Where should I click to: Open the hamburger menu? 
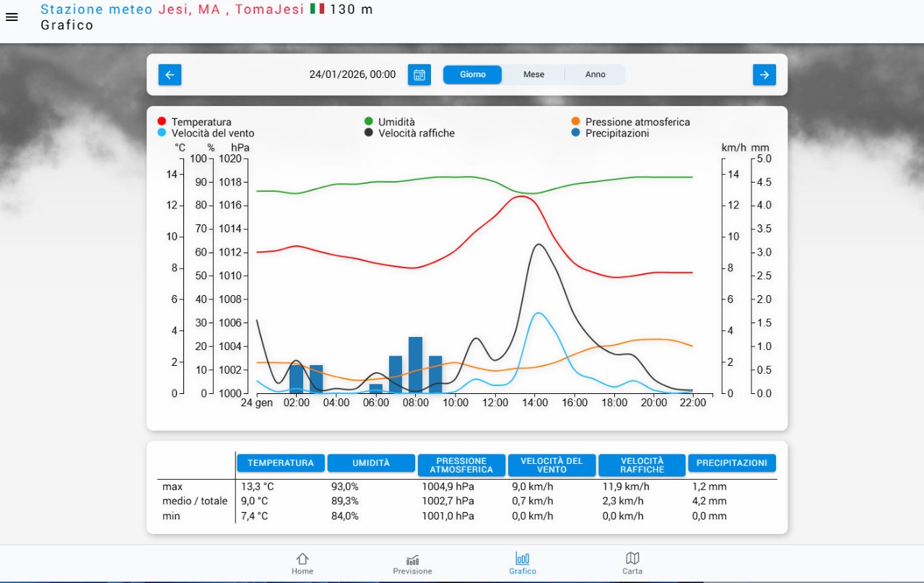12,17
